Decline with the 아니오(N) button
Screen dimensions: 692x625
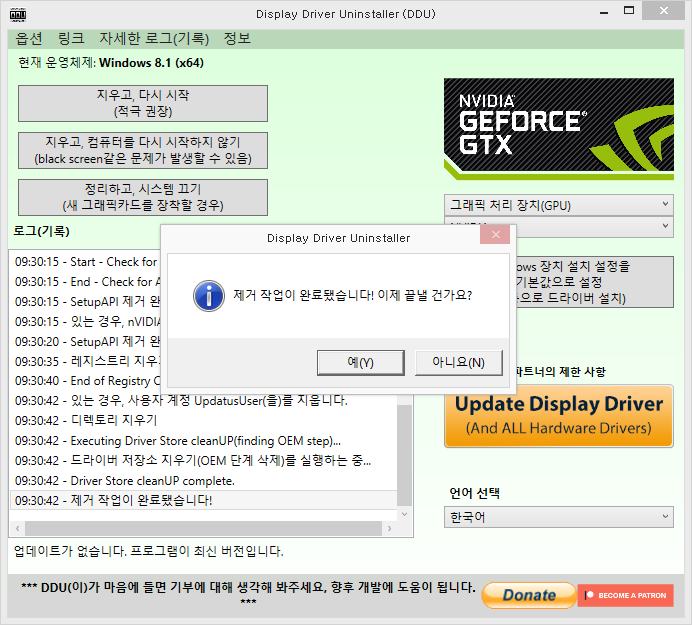(x=459, y=363)
